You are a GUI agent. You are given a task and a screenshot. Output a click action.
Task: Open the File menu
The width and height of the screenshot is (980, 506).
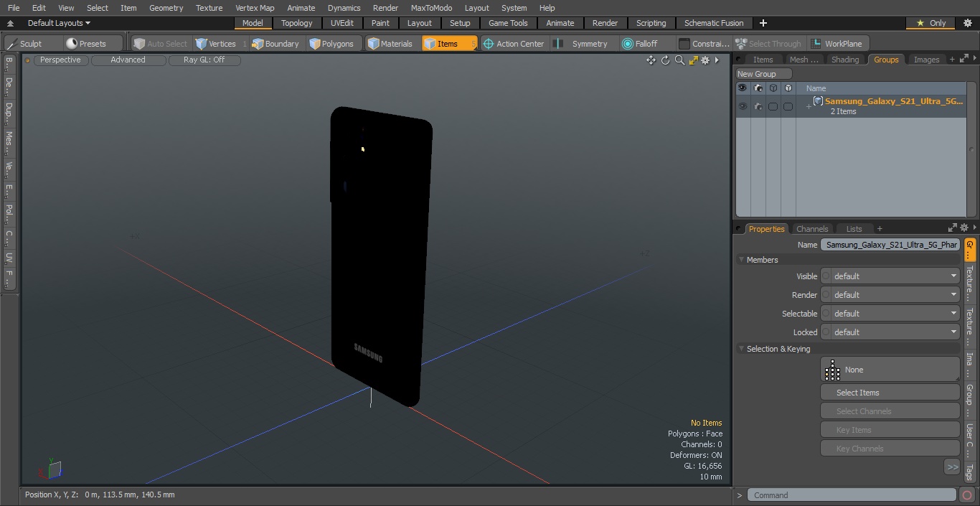[x=14, y=8]
